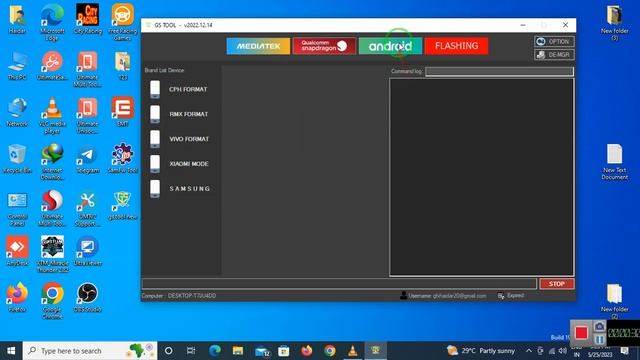Select the Android tab
640x360 pixels.
click(x=390, y=46)
